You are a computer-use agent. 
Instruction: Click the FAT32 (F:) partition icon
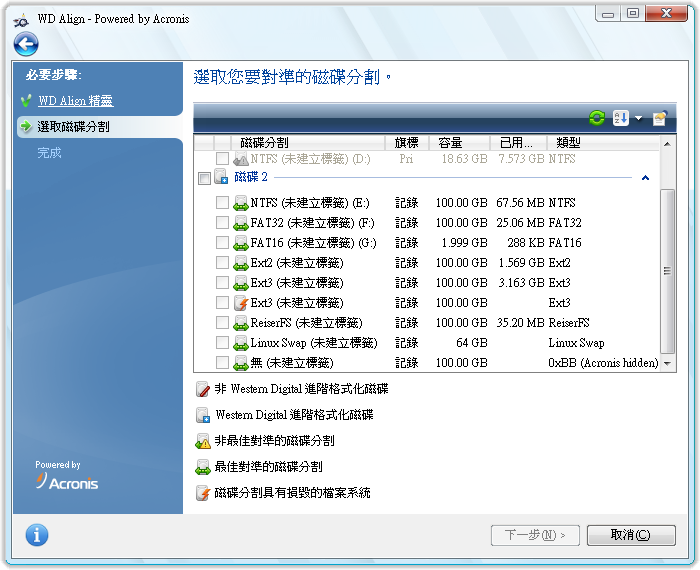(240, 223)
